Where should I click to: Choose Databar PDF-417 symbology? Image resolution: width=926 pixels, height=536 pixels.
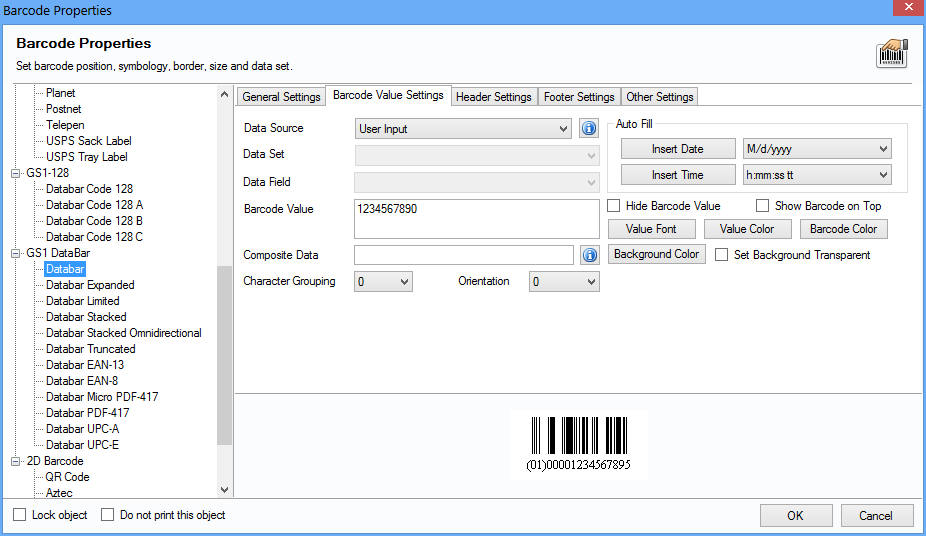[88, 413]
